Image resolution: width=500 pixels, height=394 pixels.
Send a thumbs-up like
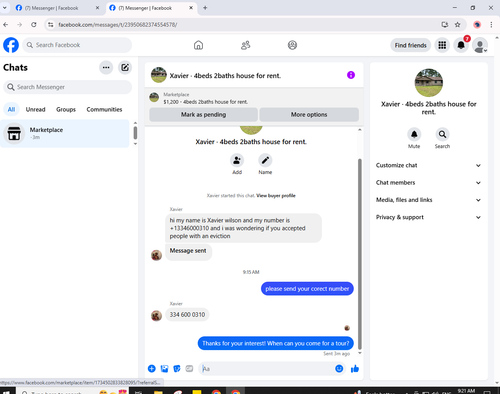[x=355, y=368]
